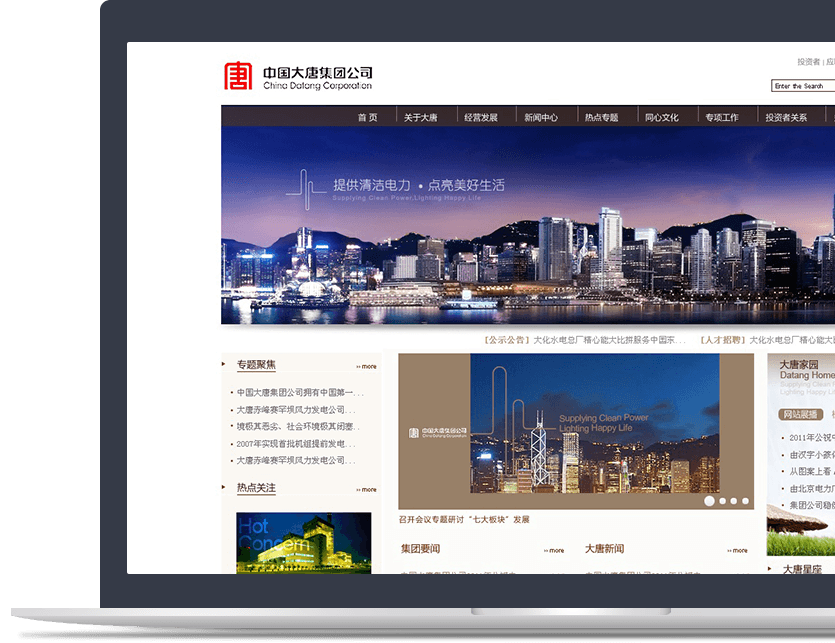Select the second carousel dot indicator
The image size is (835, 643).
coord(722,500)
